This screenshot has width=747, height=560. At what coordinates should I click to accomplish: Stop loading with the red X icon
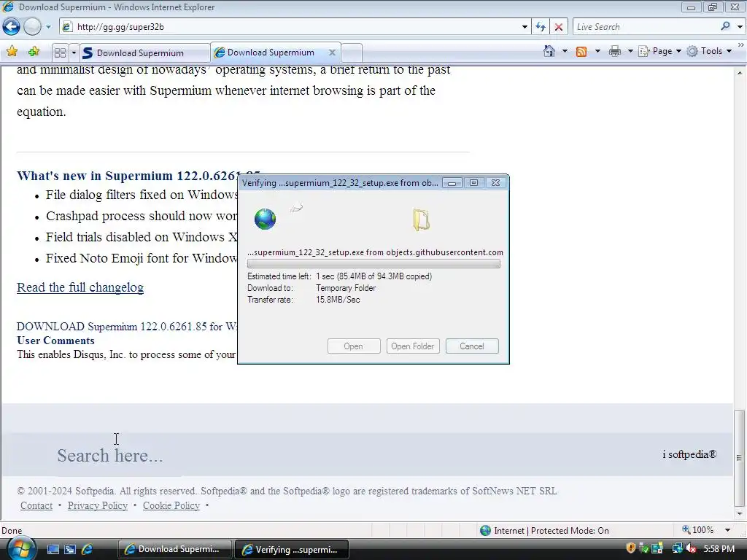[x=558, y=27]
